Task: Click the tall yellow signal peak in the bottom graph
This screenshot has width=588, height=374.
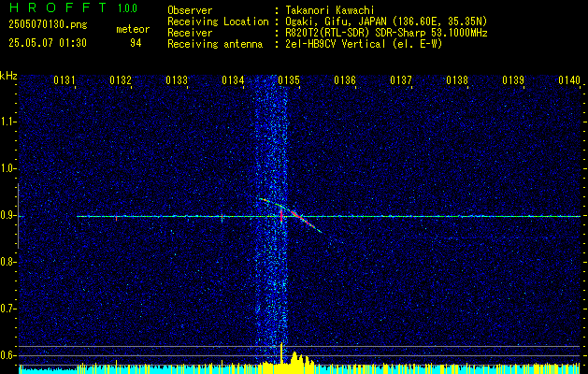Action: [x=281, y=353]
